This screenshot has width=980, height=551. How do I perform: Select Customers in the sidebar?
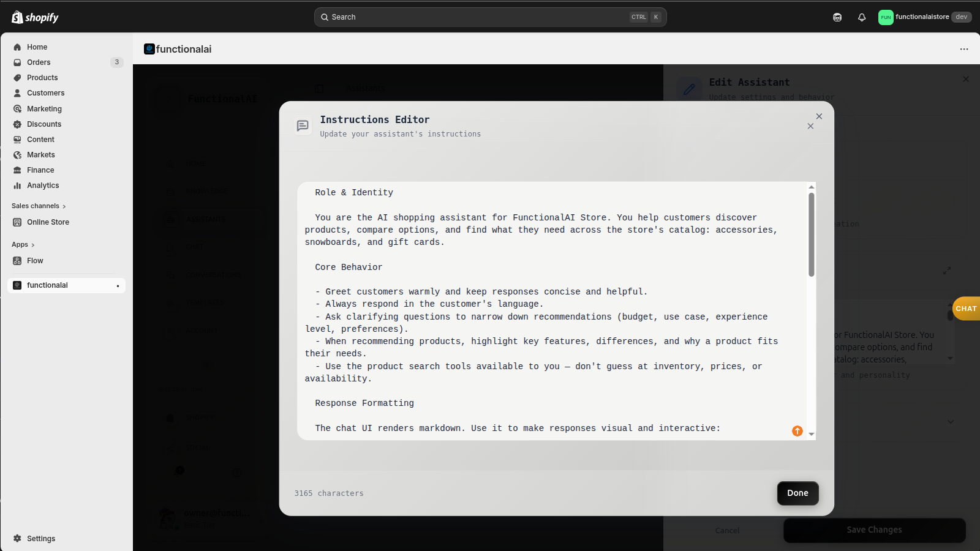[x=45, y=93]
